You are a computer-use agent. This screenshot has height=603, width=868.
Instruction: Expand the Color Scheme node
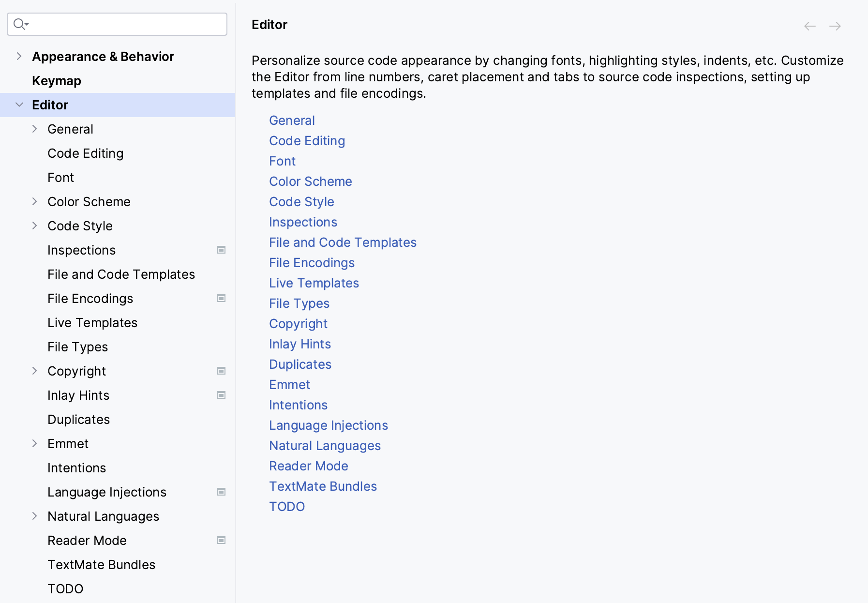(x=34, y=202)
